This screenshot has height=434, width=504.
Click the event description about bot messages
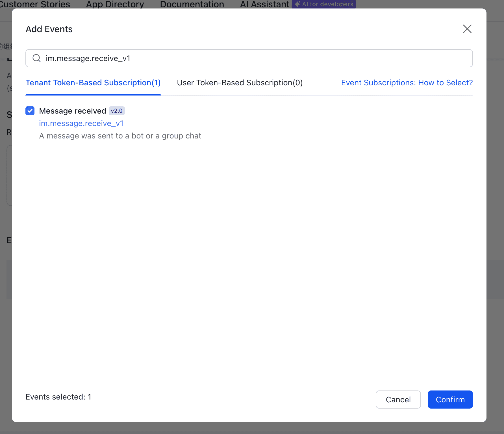(x=120, y=136)
